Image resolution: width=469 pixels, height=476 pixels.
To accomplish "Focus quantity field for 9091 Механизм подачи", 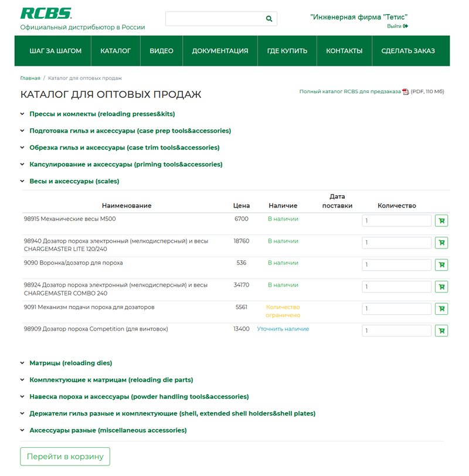I will [396, 309].
